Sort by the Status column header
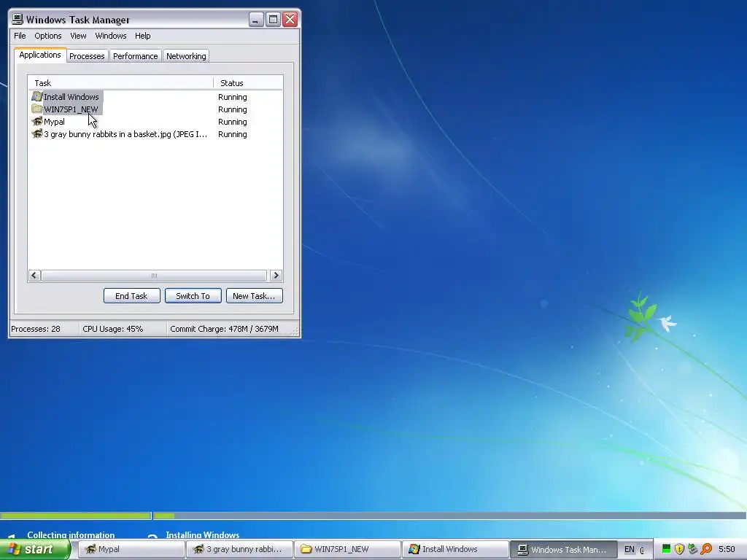This screenshot has height=560, width=747. (248, 83)
